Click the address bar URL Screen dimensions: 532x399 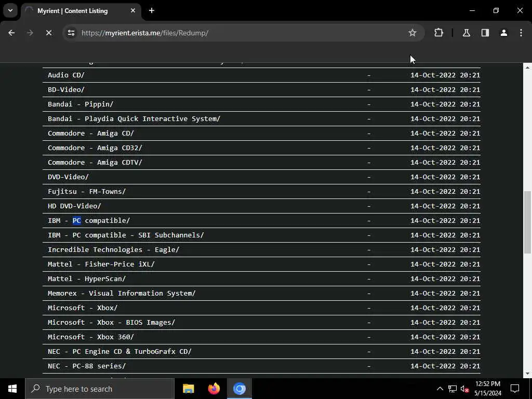(x=145, y=33)
